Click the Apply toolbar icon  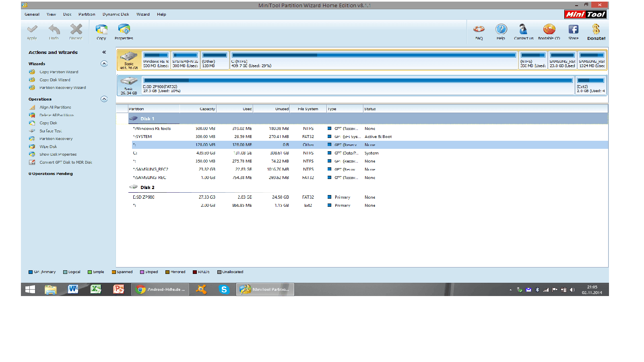pos(32,29)
